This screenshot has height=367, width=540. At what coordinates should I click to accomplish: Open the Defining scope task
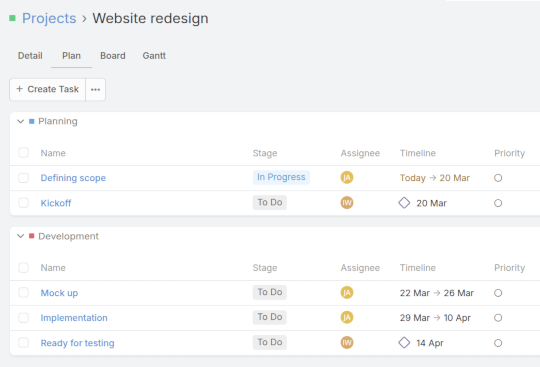coord(73,178)
